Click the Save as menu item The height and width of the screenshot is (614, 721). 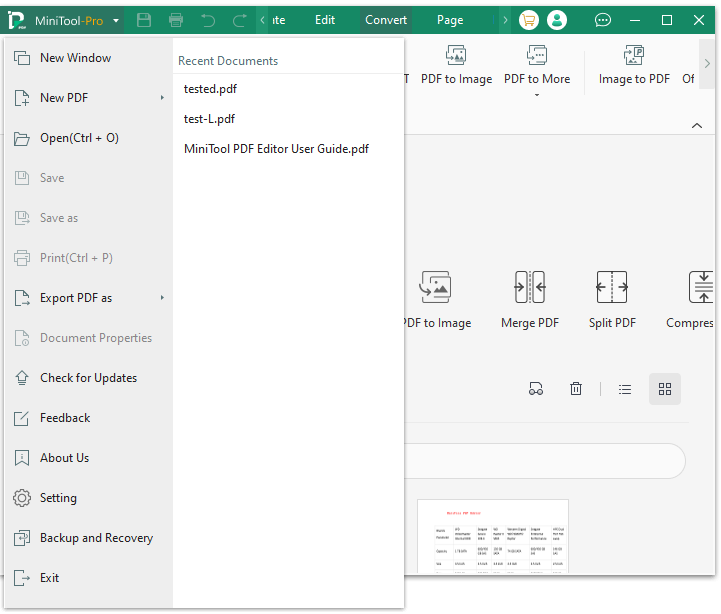(x=88, y=218)
